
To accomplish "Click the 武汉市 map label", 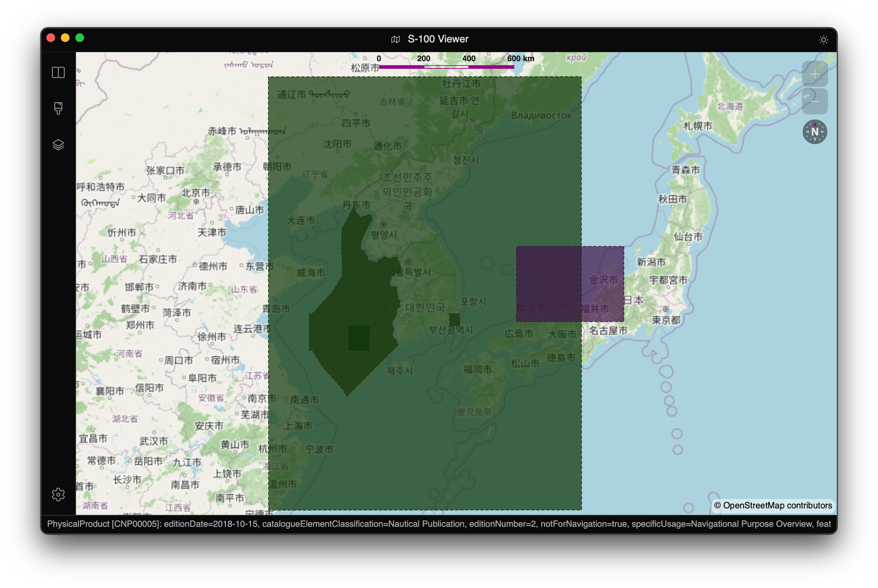I will [x=154, y=441].
